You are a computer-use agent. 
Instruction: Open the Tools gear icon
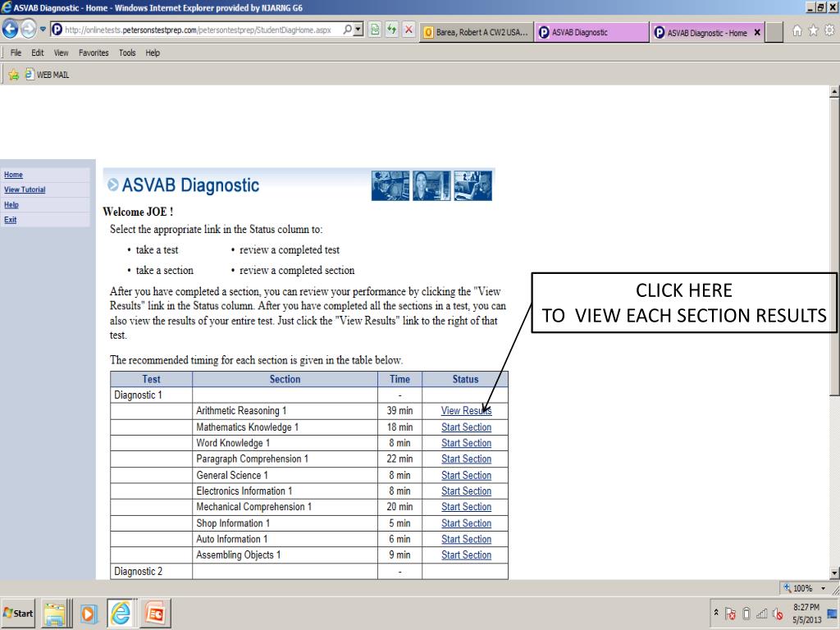829,30
